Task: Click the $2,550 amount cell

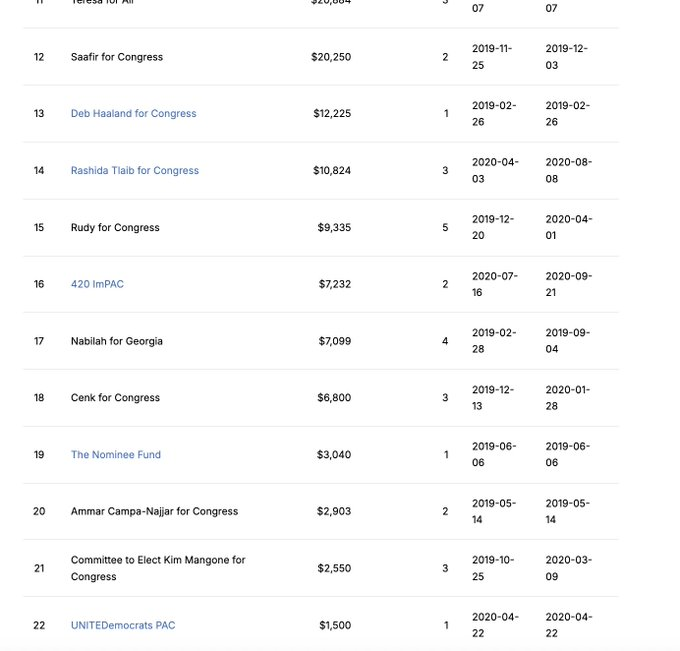Action: pos(334,568)
